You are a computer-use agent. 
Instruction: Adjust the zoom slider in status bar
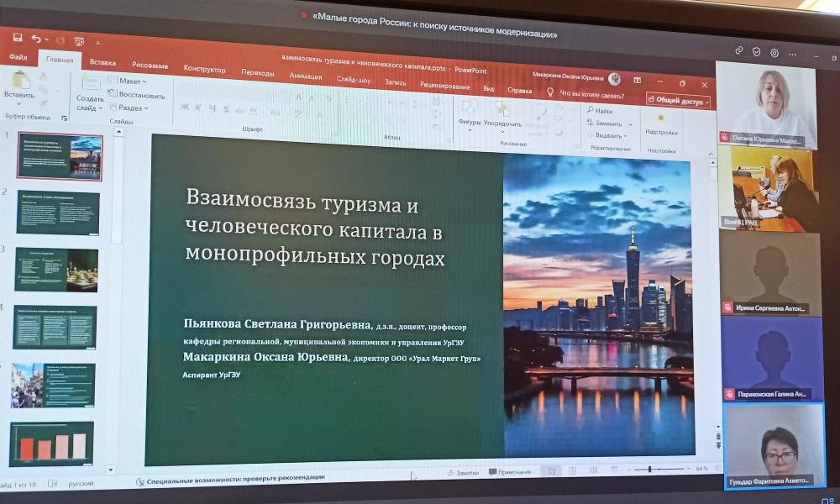(649, 469)
